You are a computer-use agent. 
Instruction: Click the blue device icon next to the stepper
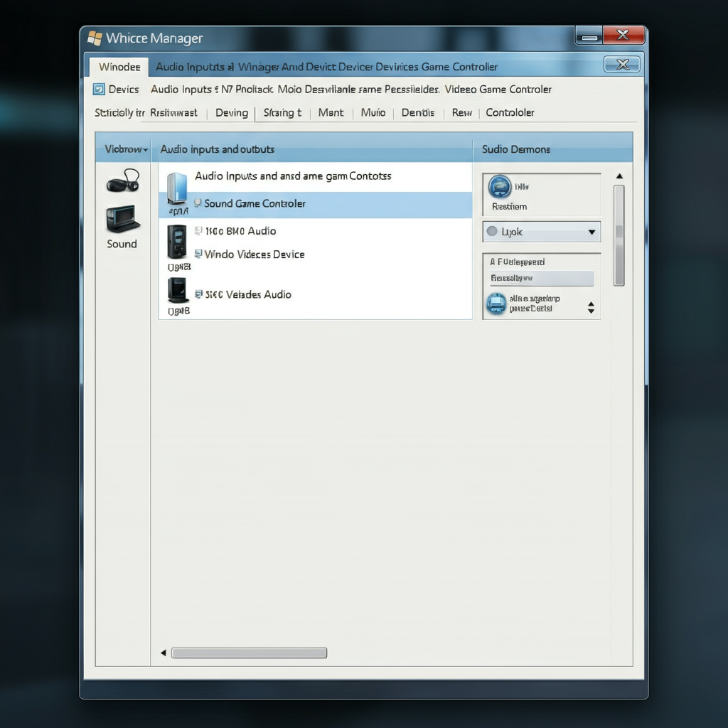[x=496, y=304]
